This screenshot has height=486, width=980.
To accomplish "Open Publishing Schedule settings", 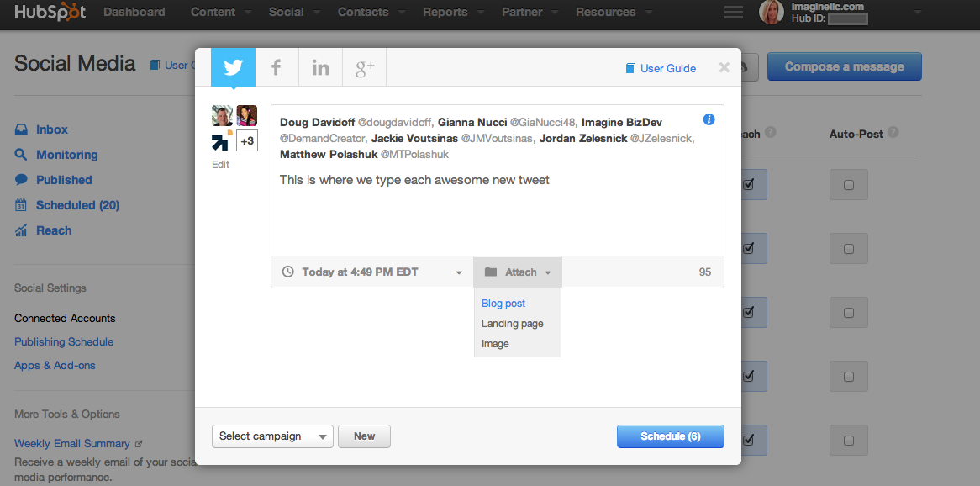I will (x=64, y=341).
